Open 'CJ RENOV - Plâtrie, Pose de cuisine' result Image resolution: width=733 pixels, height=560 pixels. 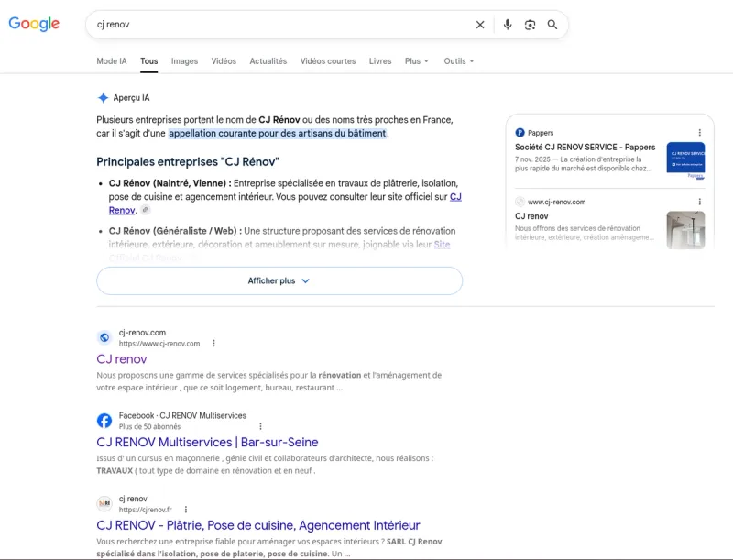click(258, 525)
